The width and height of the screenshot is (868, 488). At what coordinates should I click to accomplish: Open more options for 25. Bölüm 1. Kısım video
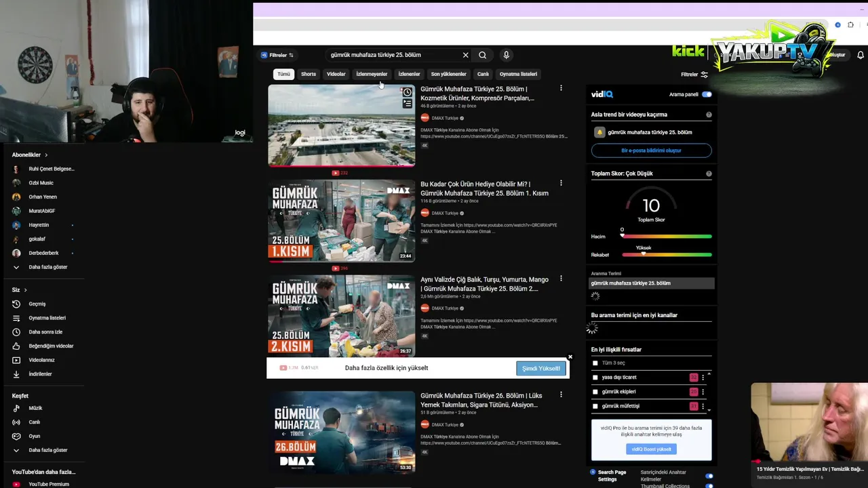pos(561,184)
